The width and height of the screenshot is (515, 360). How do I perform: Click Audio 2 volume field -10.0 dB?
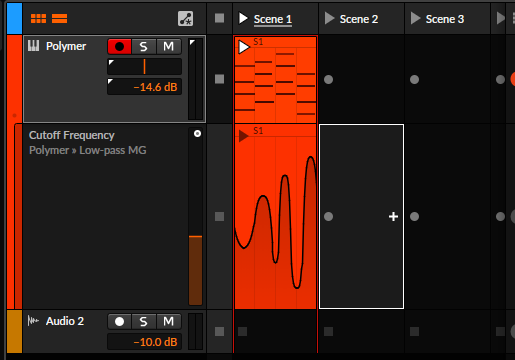tap(144, 342)
